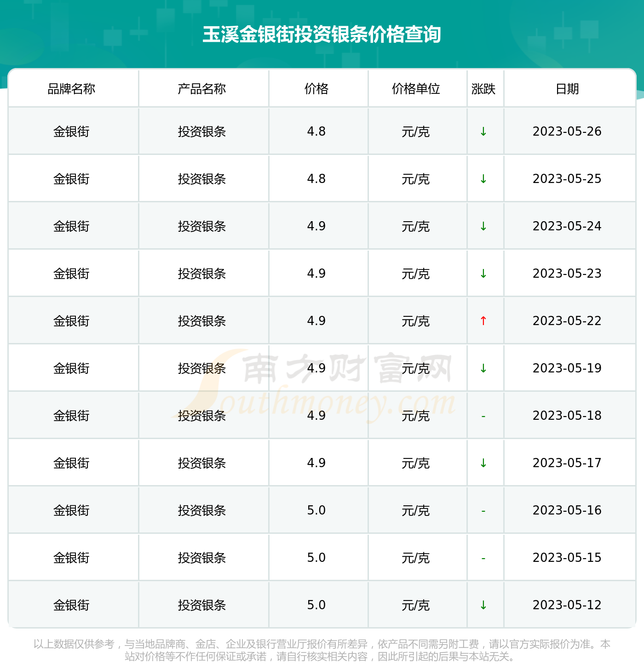The height and width of the screenshot is (669, 644).
Task: Click price 4.8 in the 2023-05-26 row
Action: 316,132
